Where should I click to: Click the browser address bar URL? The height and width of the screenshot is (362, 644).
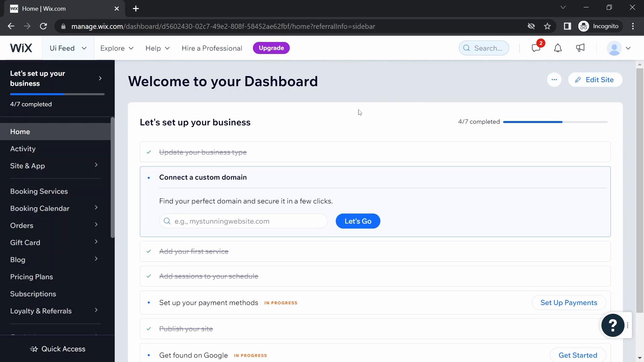[x=223, y=26]
